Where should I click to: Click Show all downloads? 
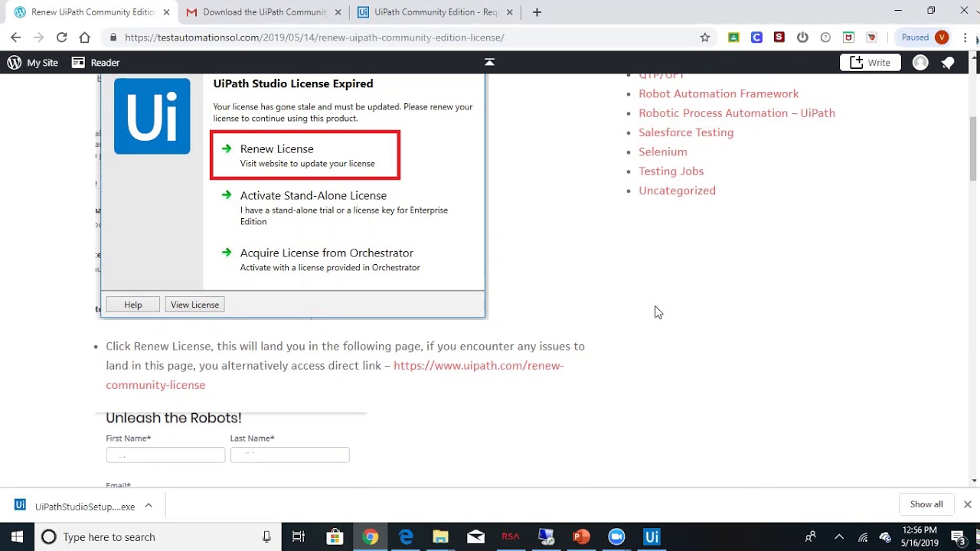click(926, 504)
